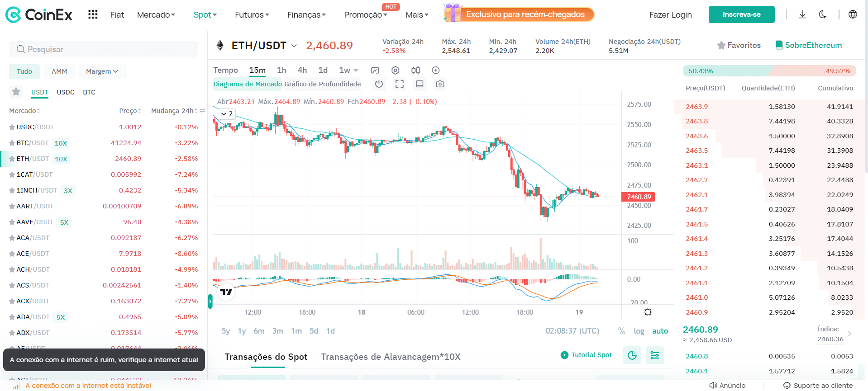Switch to Gráfico de Profundidade tab

pos(323,84)
